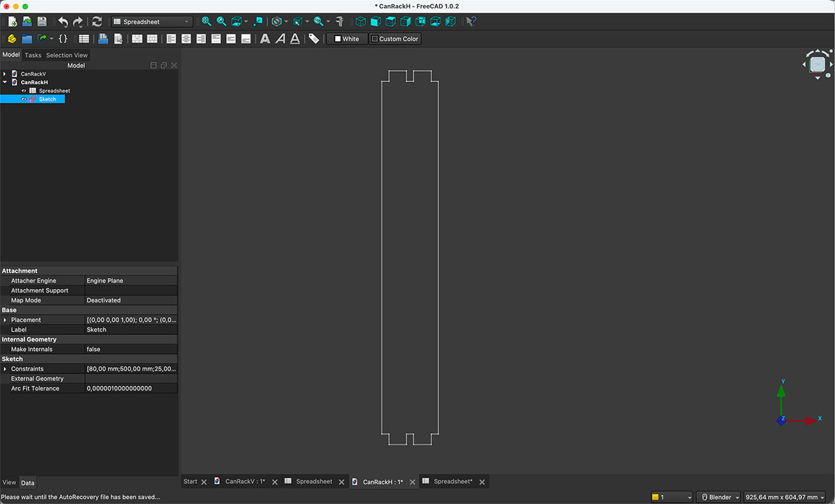
Task: Click Map Mode value Deactivated
Action: [x=131, y=300]
